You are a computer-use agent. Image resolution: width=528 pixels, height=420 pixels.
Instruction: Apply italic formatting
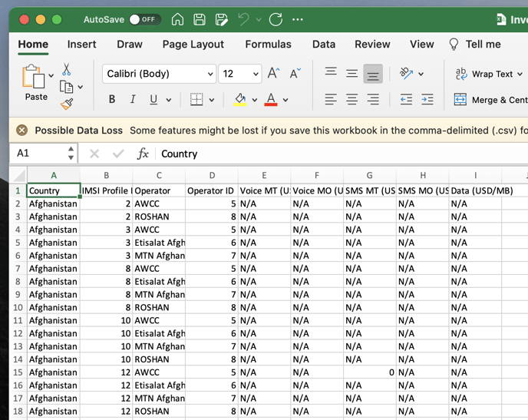[x=133, y=100]
